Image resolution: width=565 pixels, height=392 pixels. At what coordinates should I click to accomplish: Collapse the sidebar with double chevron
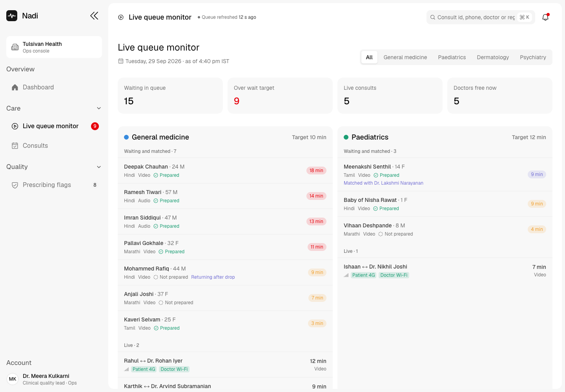(94, 16)
